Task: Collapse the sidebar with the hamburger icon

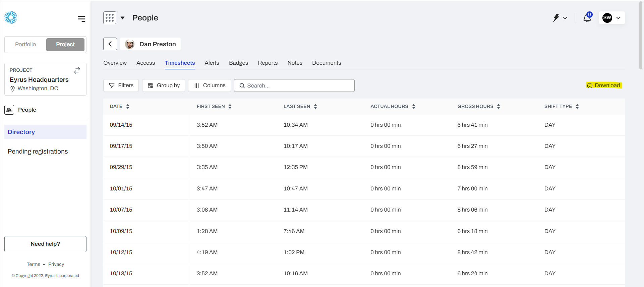Action: pyautogui.click(x=81, y=19)
